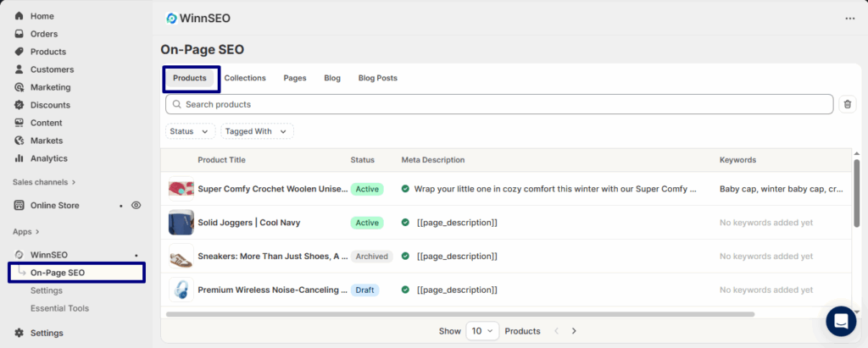868x348 pixels.
Task: Open the Analytics page link
Action: pos(48,158)
